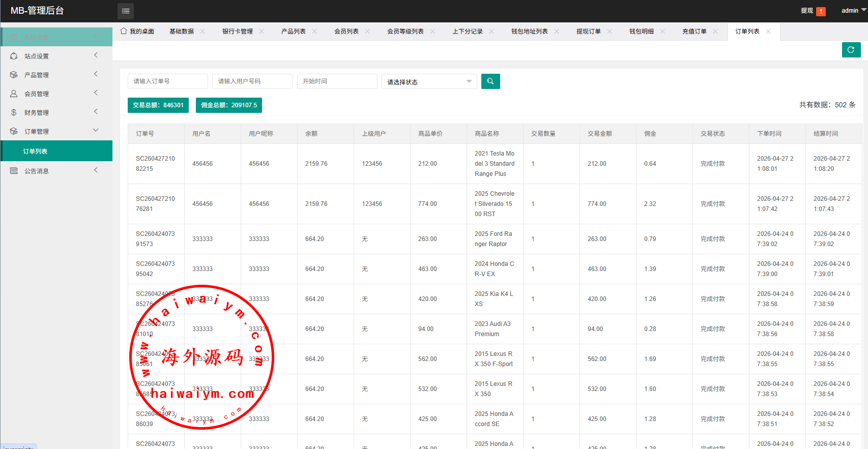Switch to the 会员列表 tab

point(346,32)
